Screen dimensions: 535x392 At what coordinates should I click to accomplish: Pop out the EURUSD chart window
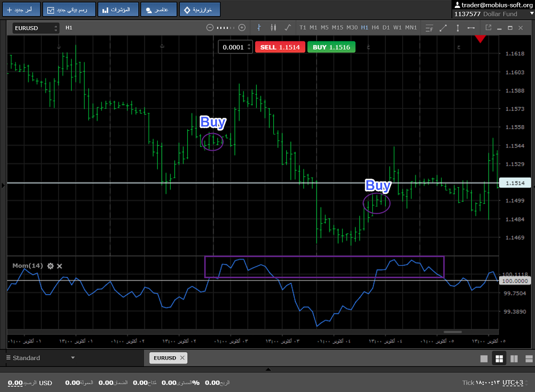[x=488, y=28]
